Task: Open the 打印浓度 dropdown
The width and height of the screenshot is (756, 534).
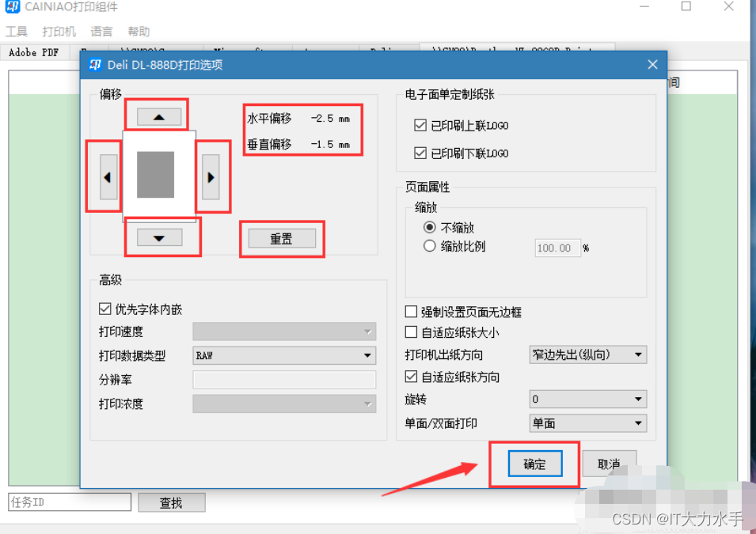Action: (284, 403)
